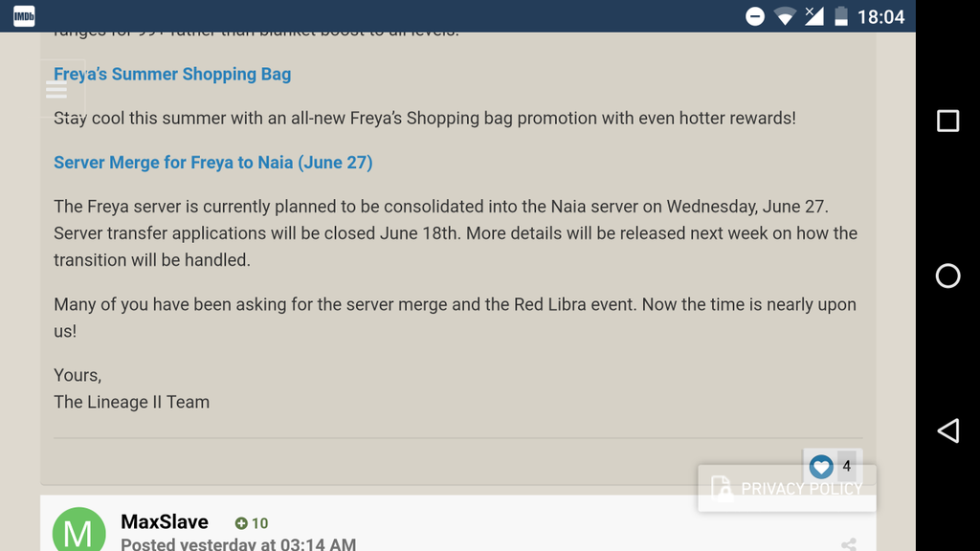Tap the share icon on MaxSlave's post
980x551 pixels.
click(x=848, y=544)
